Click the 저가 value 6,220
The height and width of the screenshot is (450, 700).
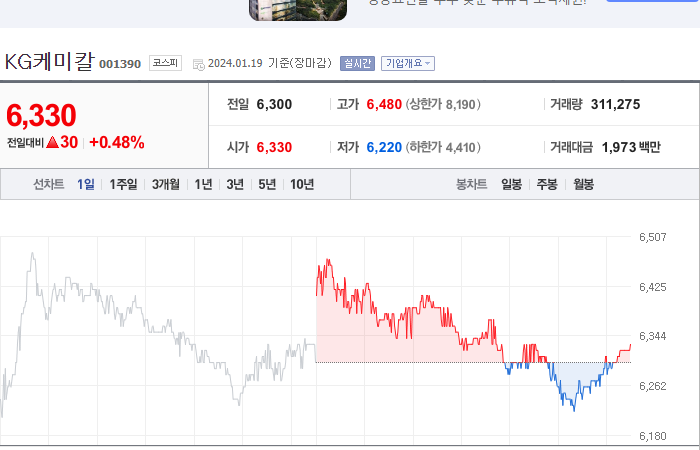coord(384,147)
